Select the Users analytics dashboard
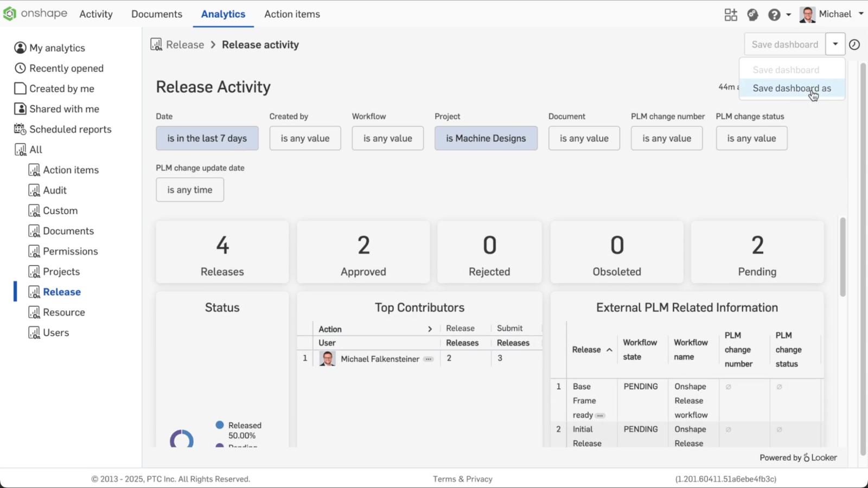The image size is (868, 488). click(55, 332)
